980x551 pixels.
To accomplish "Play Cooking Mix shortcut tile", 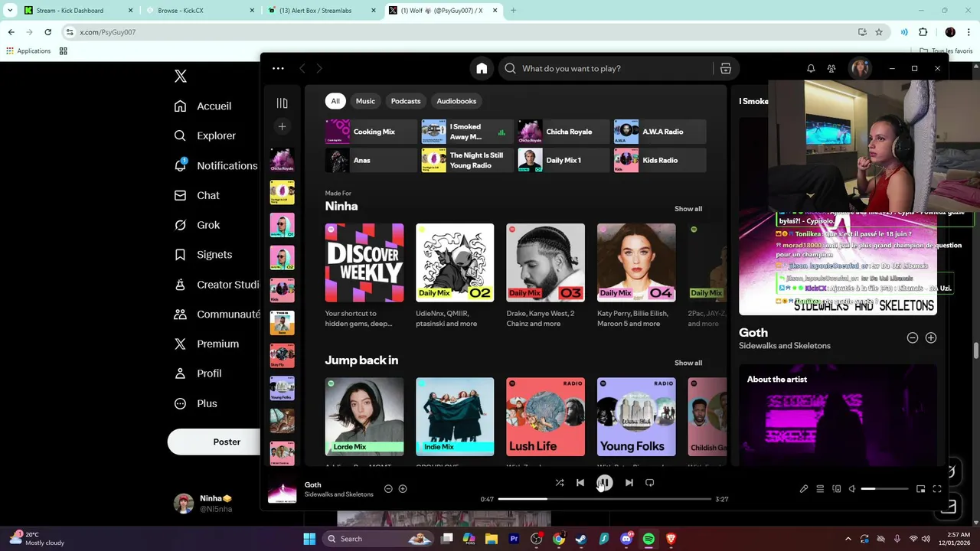I will (x=371, y=132).
